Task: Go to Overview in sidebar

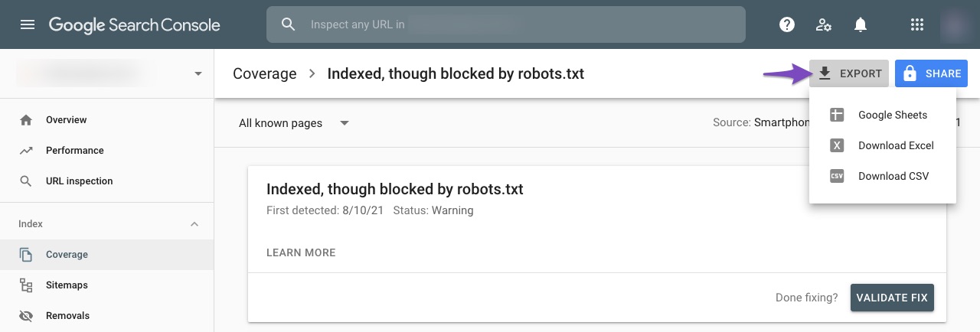Action: (66, 120)
